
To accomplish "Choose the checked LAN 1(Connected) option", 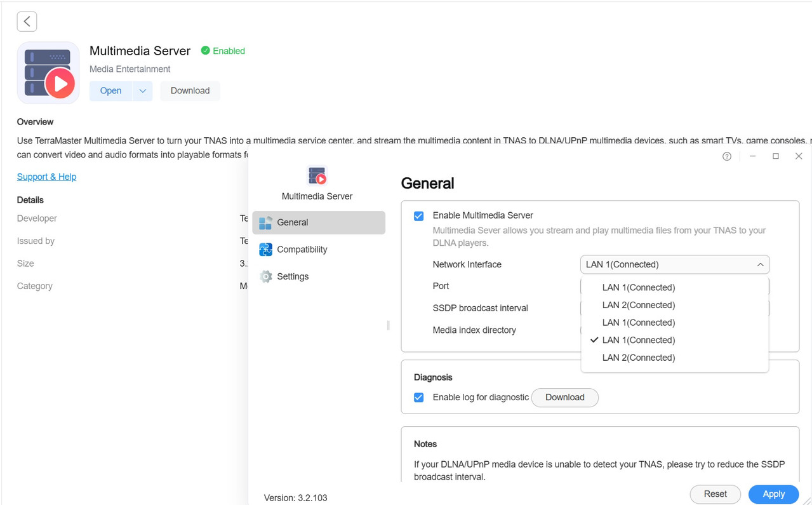I will (x=675, y=340).
